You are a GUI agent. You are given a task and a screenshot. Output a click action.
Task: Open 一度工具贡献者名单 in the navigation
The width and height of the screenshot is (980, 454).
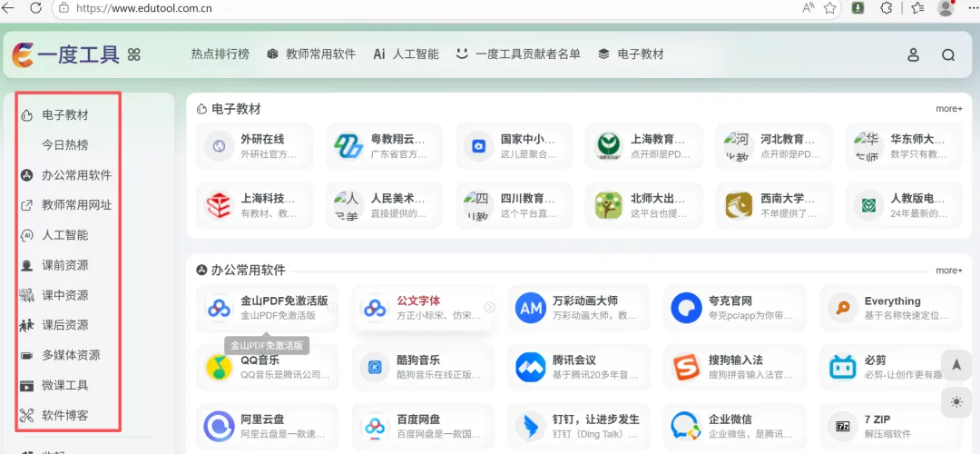coord(518,54)
